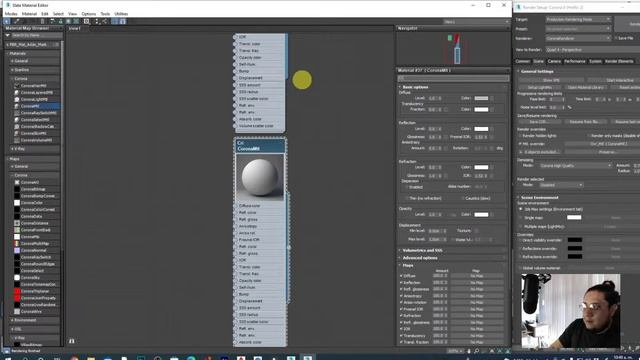Click the CoronaDistance map icon
Screen dimensions: 640x360
pos(17,223)
